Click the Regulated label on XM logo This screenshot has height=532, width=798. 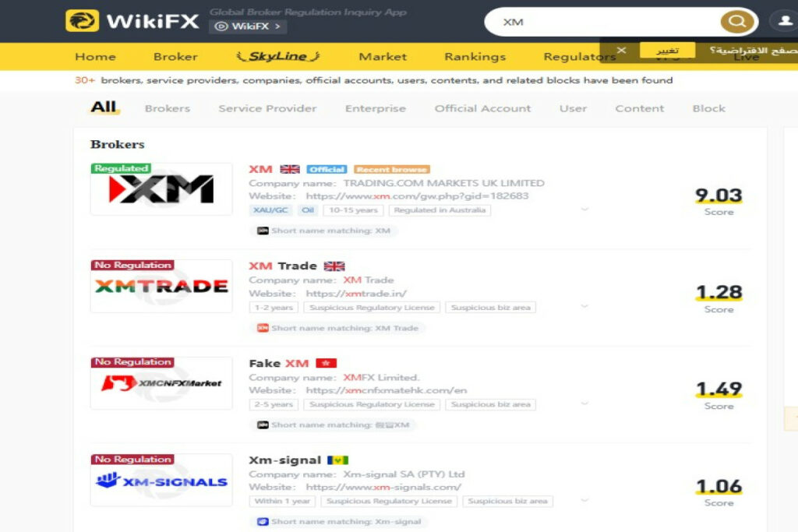pyautogui.click(x=121, y=168)
